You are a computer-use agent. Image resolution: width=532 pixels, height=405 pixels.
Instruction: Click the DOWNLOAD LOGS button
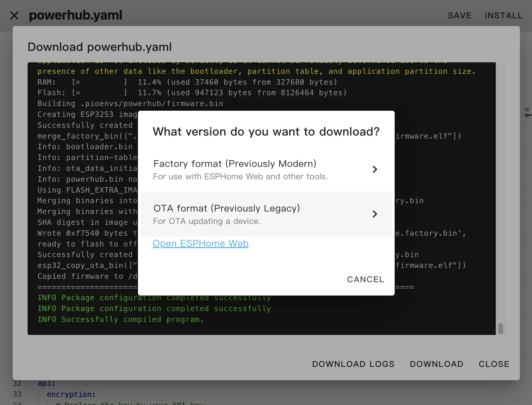point(353,364)
